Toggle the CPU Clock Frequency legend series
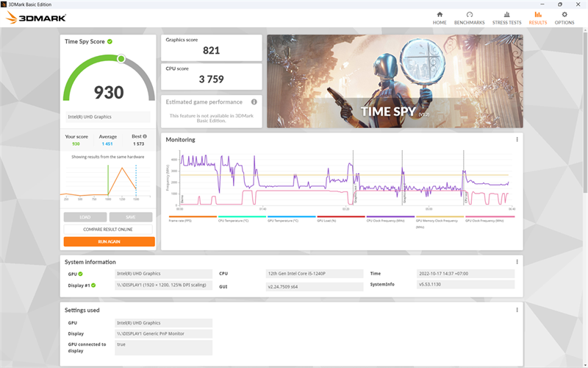The image size is (588, 368). pos(390,219)
